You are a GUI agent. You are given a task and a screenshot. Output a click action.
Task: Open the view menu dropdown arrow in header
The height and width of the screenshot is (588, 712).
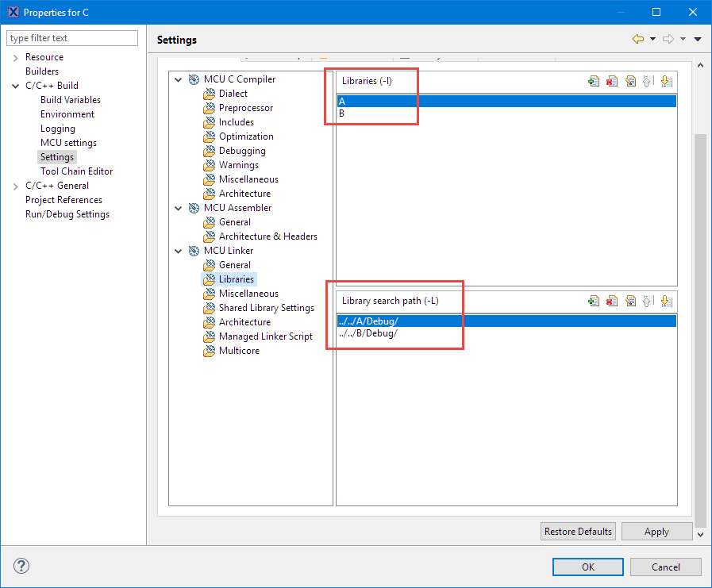698,39
